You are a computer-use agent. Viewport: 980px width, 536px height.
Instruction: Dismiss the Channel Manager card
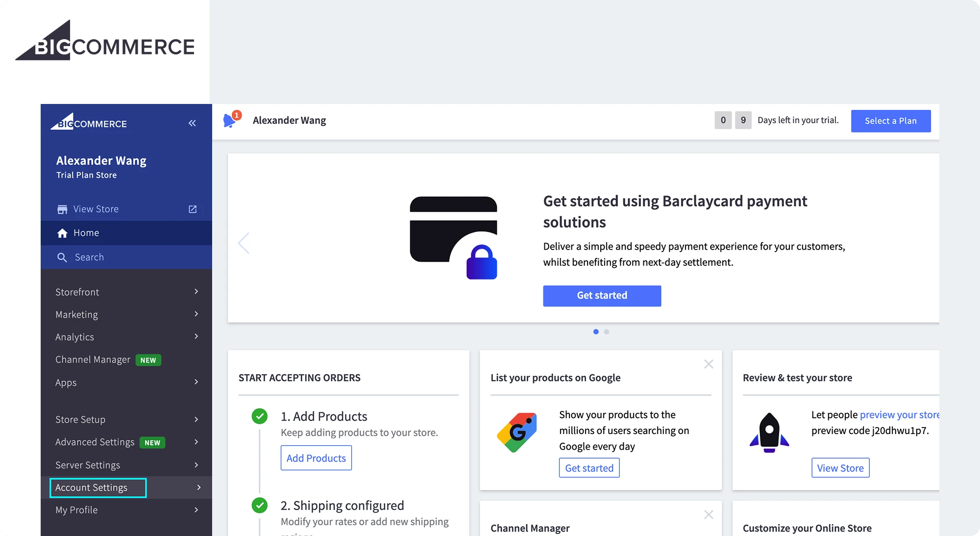tap(709, 514)
